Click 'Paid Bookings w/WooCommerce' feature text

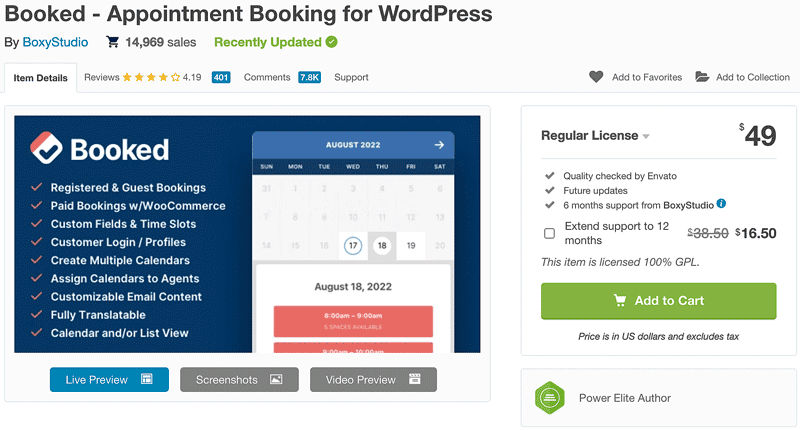(x=138, y=206)
